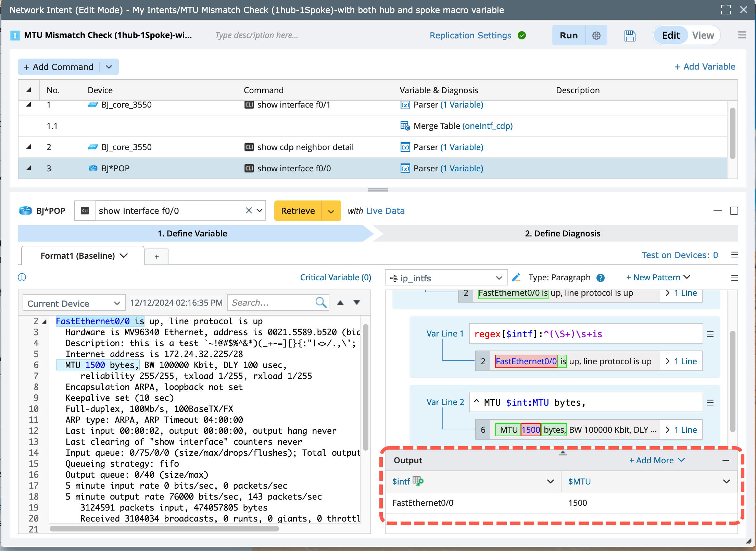Switch to 2. Define Diagnosis step
Screen dimensions: 756x551
tap(562, 233)
